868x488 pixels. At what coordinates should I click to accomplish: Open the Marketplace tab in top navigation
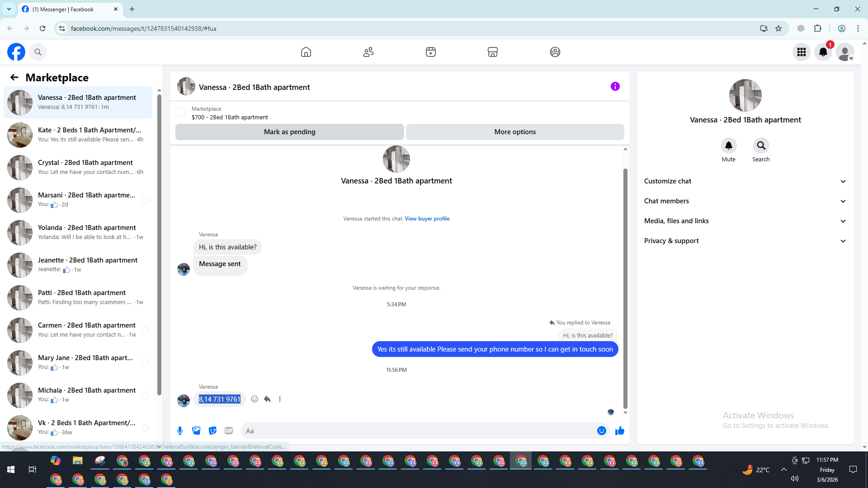[492, 52]
